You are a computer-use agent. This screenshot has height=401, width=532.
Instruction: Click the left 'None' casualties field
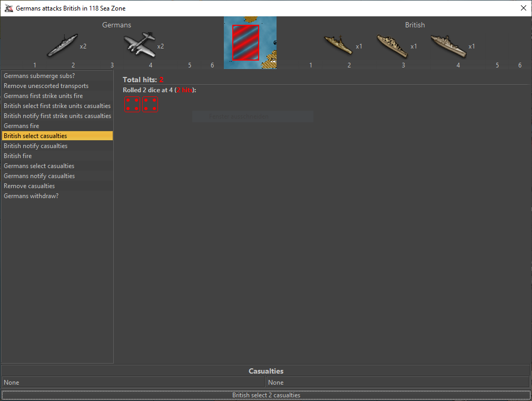[x=133, y=383]
